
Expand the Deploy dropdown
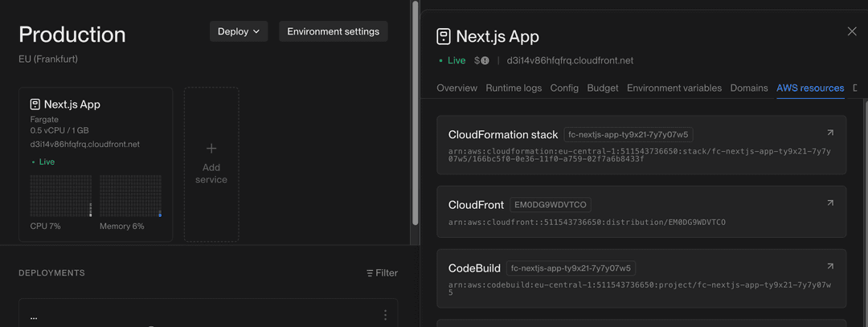(x=239, y=31)
